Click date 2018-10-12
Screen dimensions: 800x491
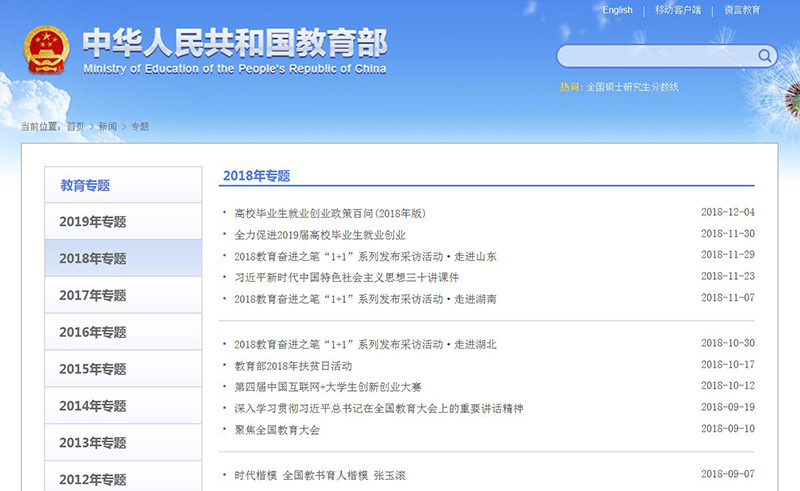point(728,385)
